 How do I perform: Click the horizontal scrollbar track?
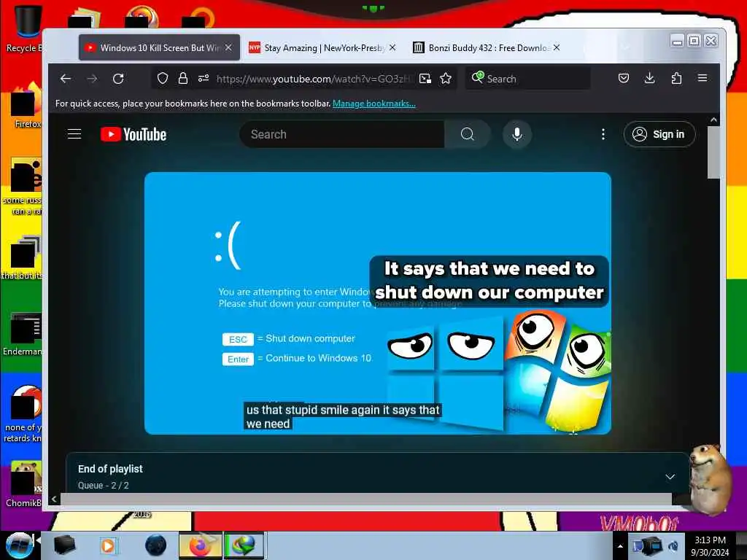point(366,499)
